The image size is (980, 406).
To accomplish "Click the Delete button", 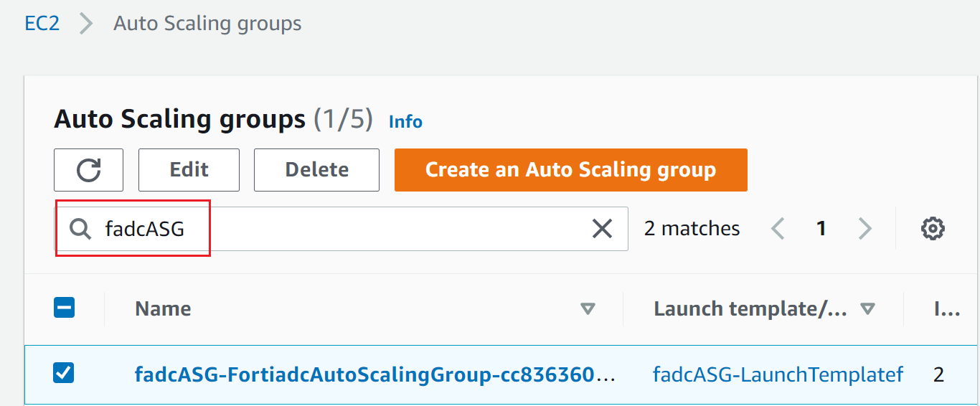I will click(316, 170).
